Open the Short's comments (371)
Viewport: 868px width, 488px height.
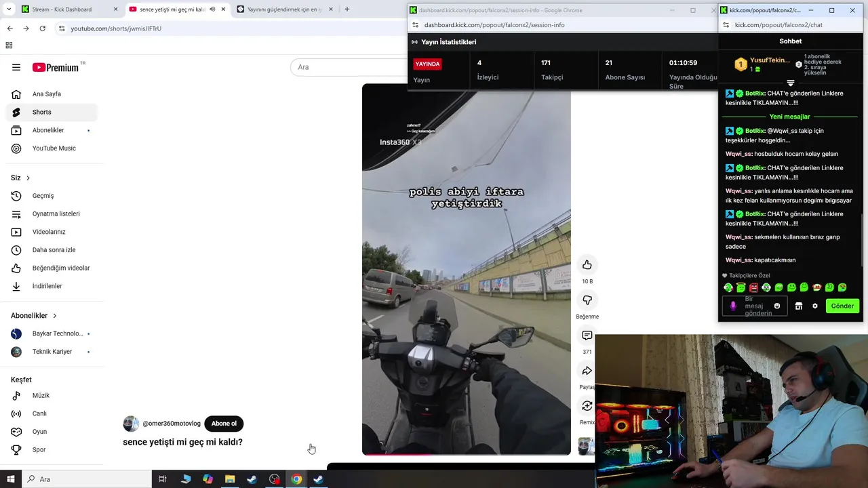click(587, 335)
